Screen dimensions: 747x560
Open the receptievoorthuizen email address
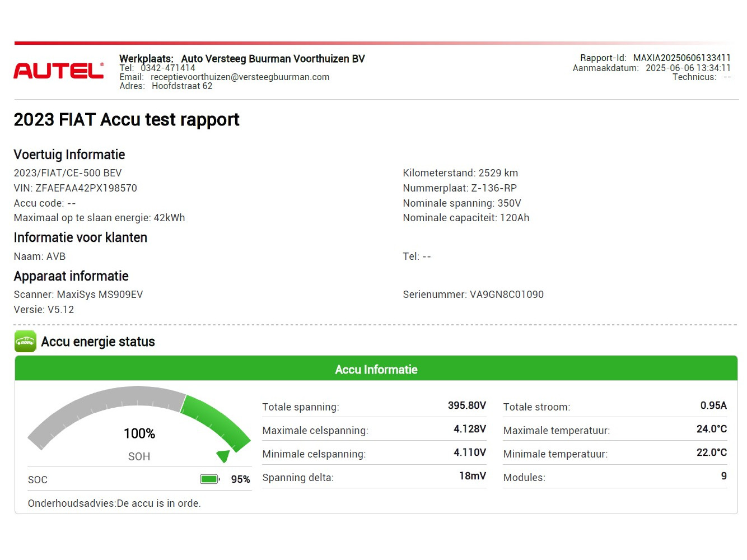pyautogui.click(x=240, y=77)
